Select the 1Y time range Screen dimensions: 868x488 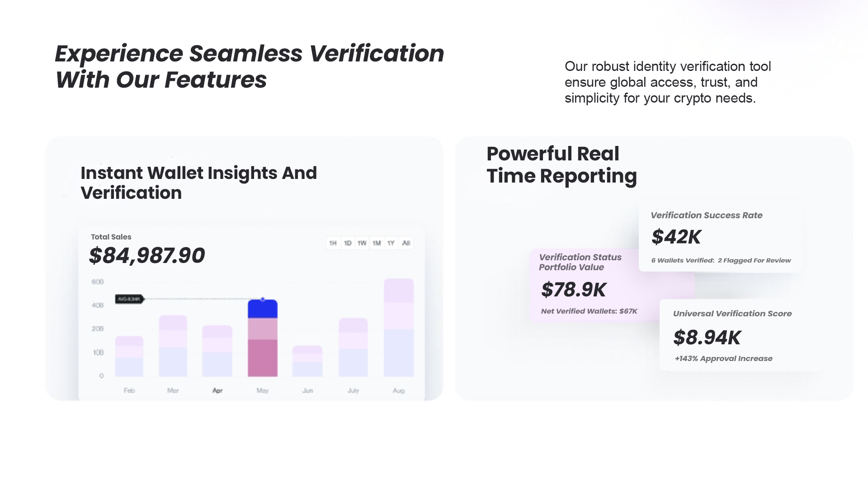(x=391, y=243)
